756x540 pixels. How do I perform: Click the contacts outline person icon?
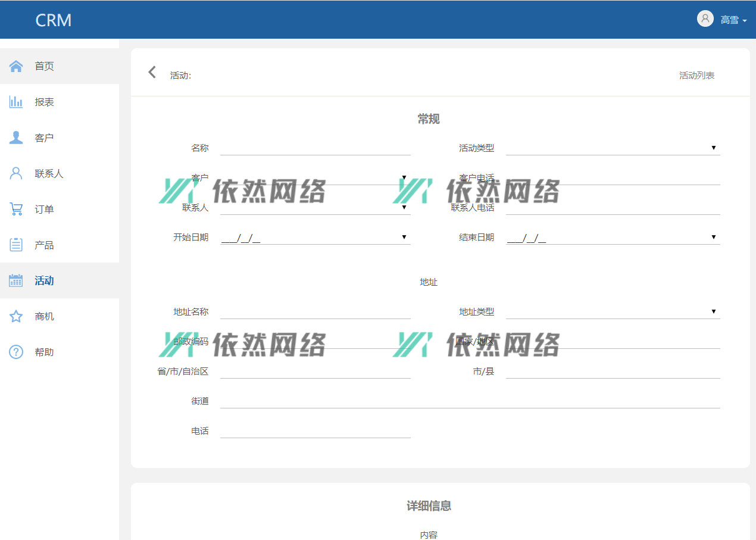[x=16, y=173]
